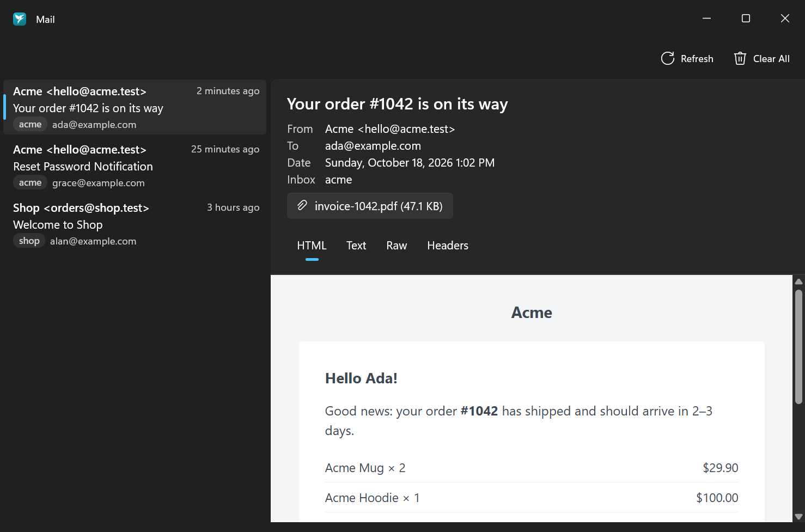Click the sender address Acme <hello@acme.test> in header
805x532 pixels.
pos(390,129)
